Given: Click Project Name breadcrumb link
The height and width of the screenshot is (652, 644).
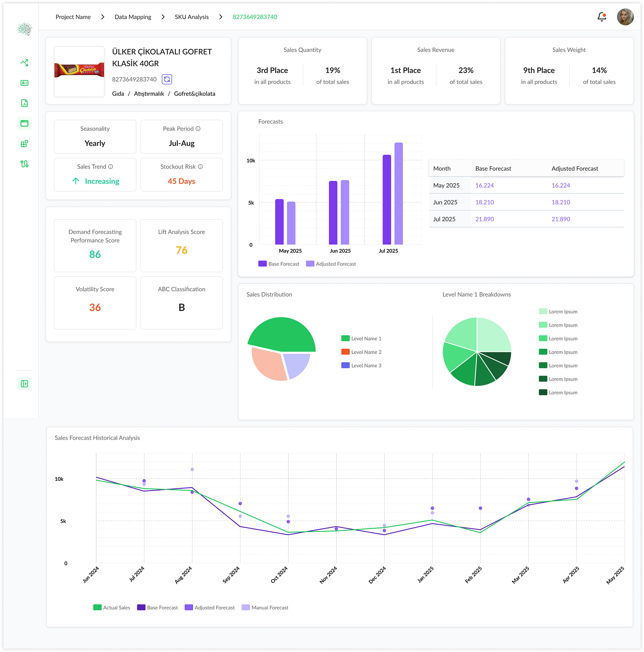Looking at the screenshot, I should click(73, 17).
